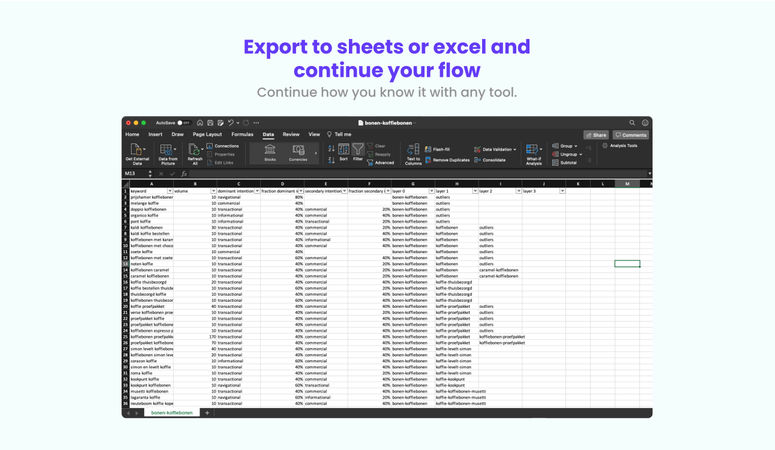Click the Consolidate button
775x450 pixels.
point(490,160)
